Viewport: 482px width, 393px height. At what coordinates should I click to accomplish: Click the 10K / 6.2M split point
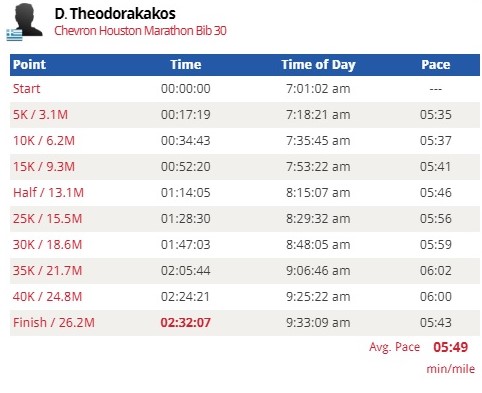coord(44,141)
